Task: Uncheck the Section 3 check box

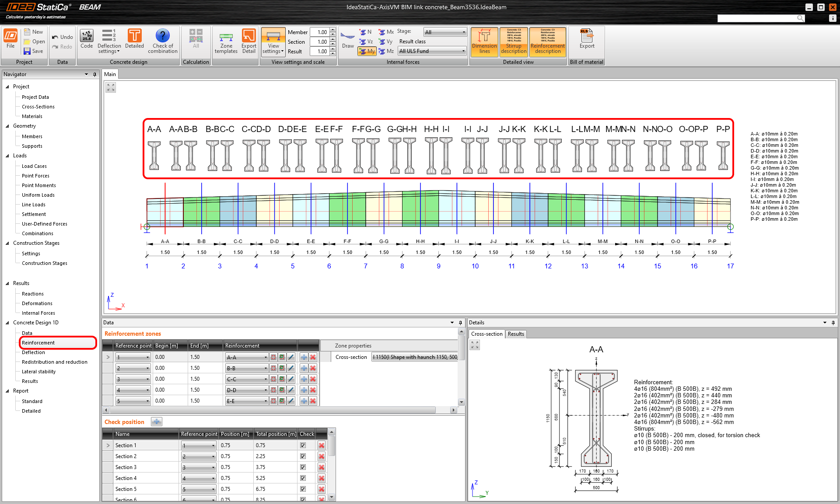Action: (303, 467)
